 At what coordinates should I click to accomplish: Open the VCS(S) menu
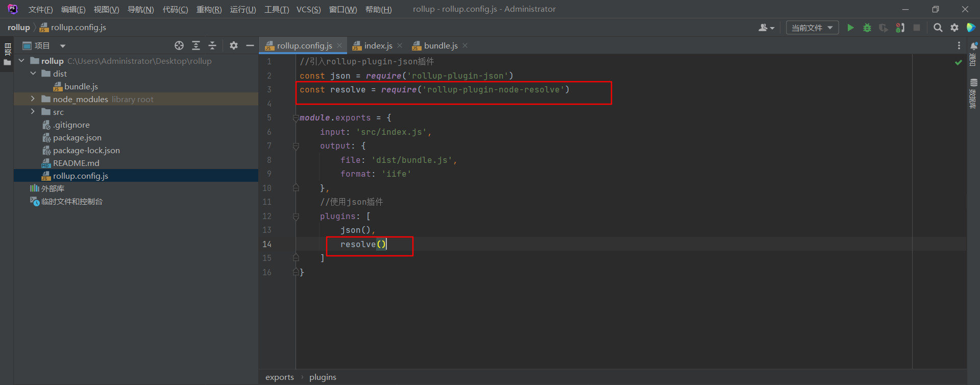coord(308,9)
